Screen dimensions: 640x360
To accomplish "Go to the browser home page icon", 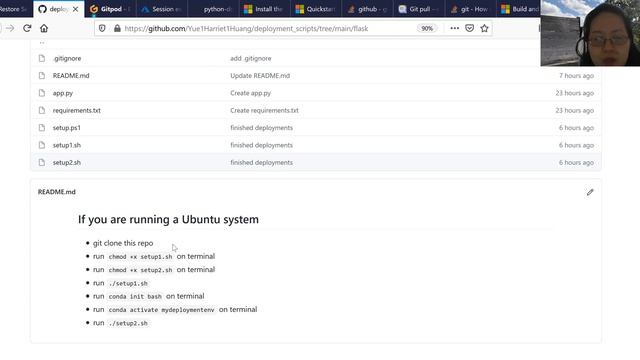I will (44, 28).
